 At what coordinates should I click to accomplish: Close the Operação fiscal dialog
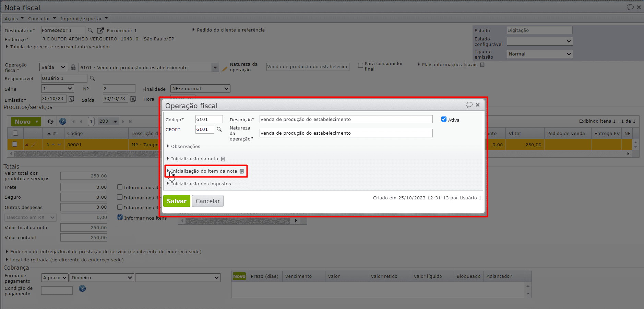pos(478,105)
